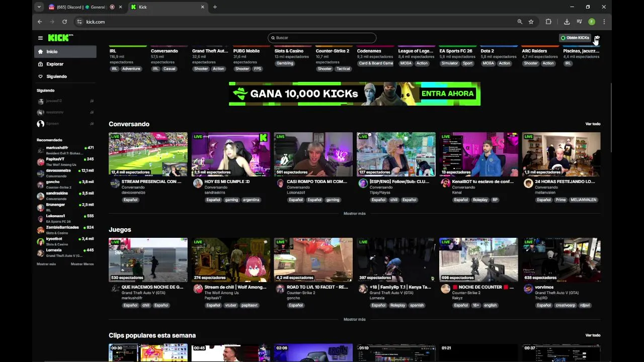
Task: Select the Adventure tag under IRL category
Action: 131,69
